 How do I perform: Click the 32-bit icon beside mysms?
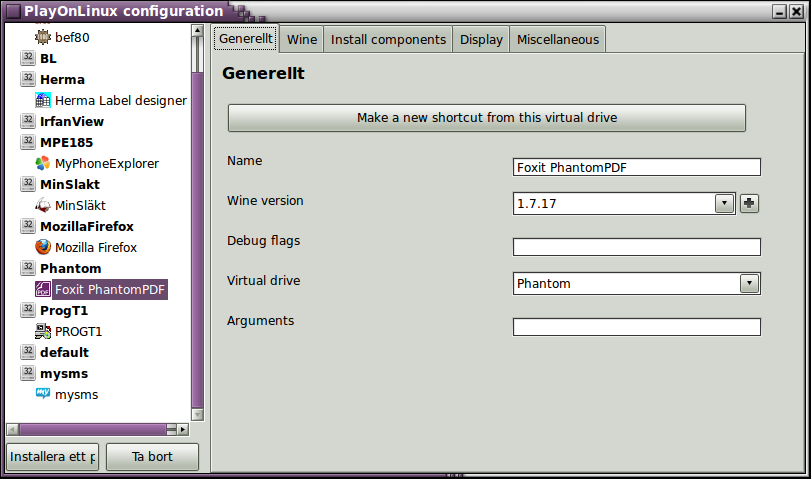tap(28, 372)
